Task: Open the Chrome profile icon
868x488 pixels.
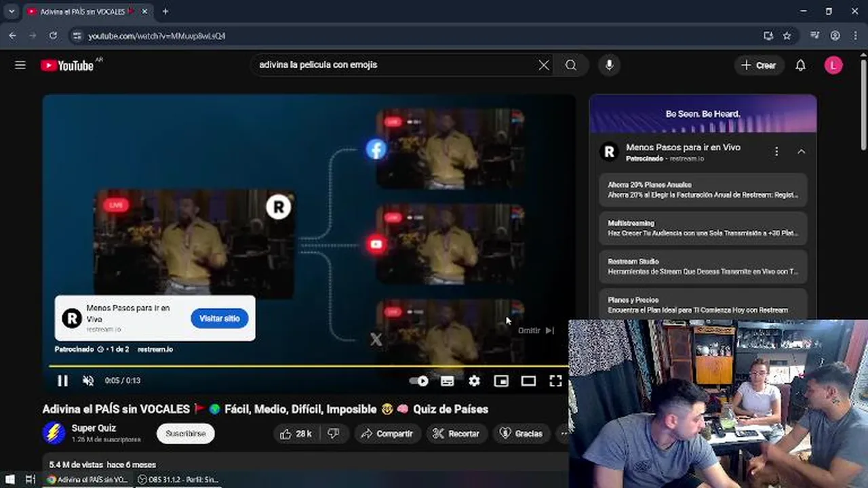Action: [835, 36]
